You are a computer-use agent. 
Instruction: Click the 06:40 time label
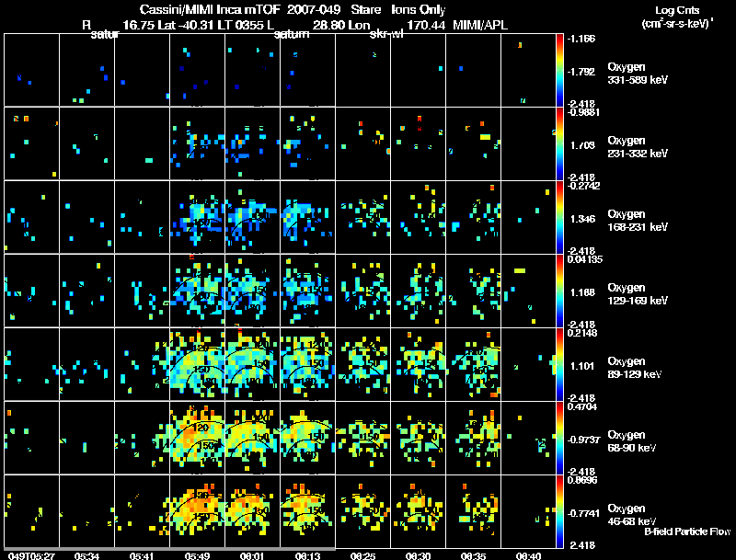click(x=528, y=555)
